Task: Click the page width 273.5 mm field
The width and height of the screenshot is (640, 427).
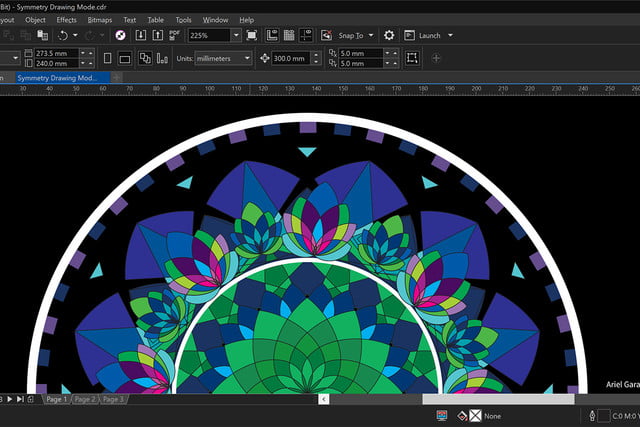Action: coord(56,53)
